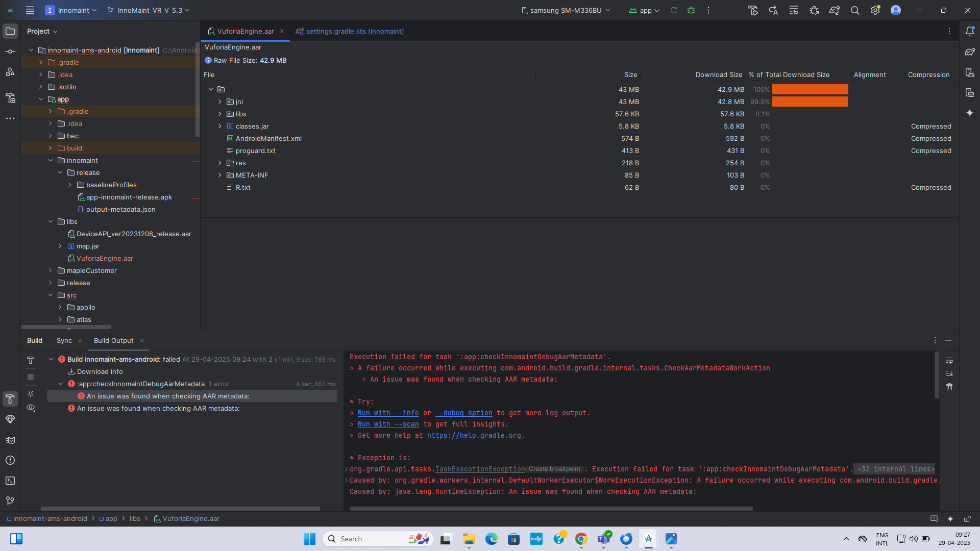Toggle soft-wrap in build output
Screen dimensions: 980x551
949,360
